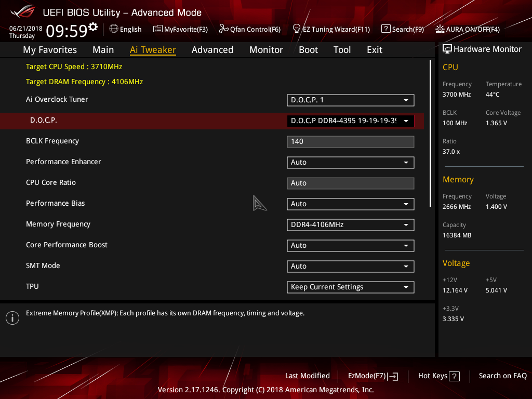This screenshot has height=399, width=532.
Task: Click the Hot Keys question box icon
Action: 454,376
